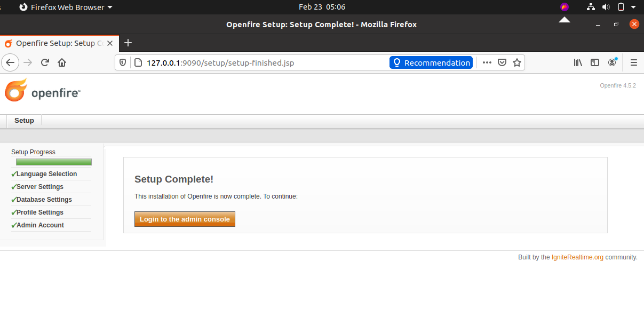644x316 pixels.
Task: Save the page to Pocket
Action: click(502, 62)
